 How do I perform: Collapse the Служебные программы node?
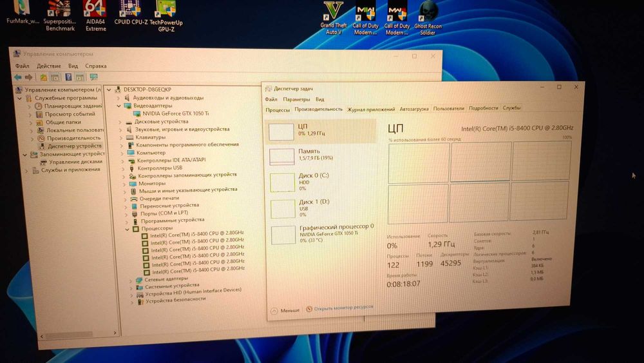pyautogui.click(x=20, y=98)
